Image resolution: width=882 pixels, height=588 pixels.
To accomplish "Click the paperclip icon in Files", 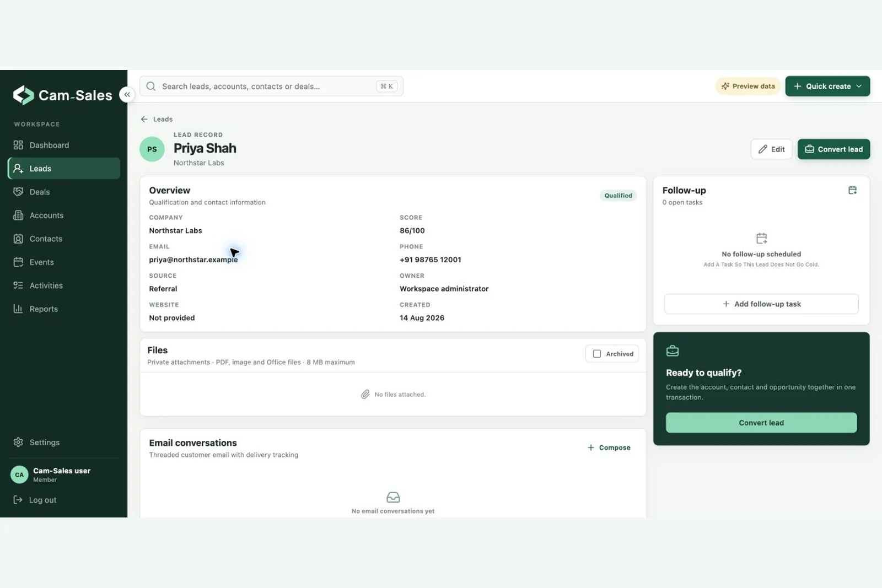I will tap(365, 395).
